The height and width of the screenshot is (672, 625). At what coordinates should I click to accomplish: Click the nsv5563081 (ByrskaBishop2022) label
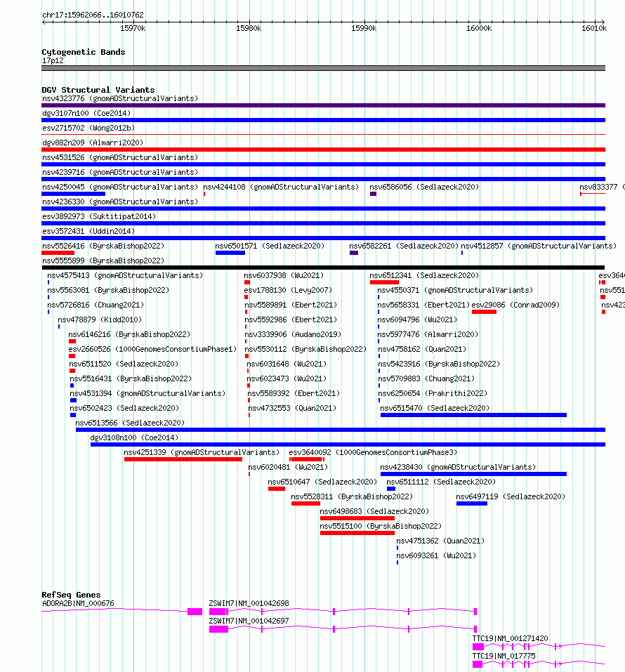click(x=108, y=291)
